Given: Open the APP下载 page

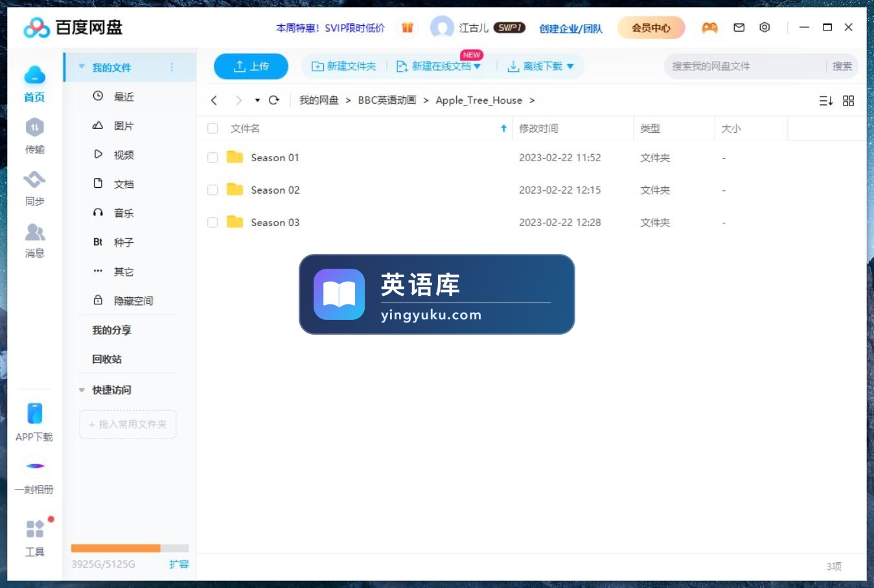Looking at the screenshot, I should (x=34, y=422).
